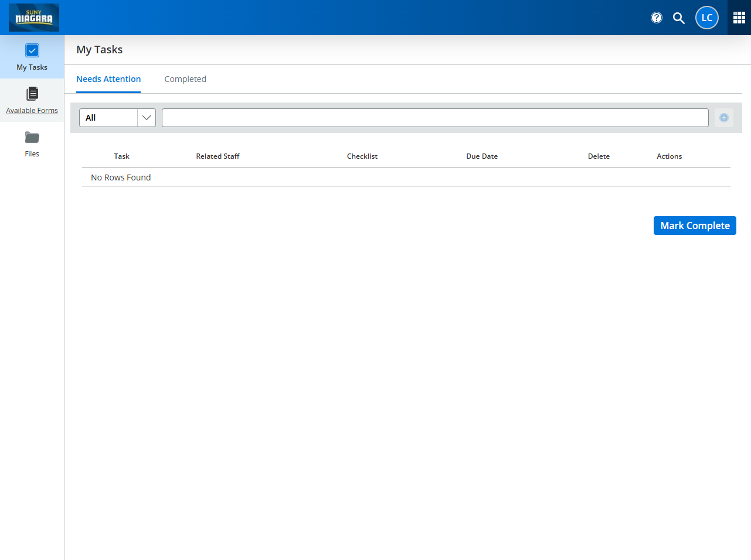Open Available Forms in the sidebar
The image size is (751, 560).
(32, 100)
